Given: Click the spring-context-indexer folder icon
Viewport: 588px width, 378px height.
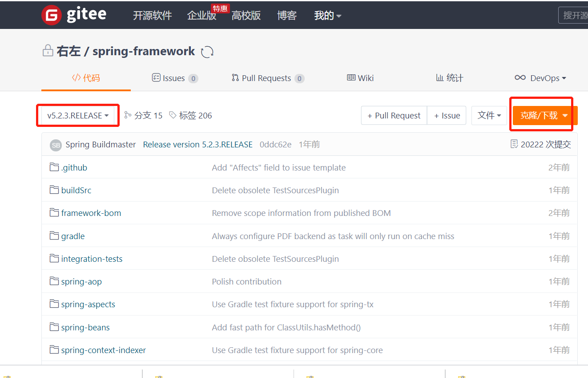Looking at the screenshot, I should click(x=54, y=350).
